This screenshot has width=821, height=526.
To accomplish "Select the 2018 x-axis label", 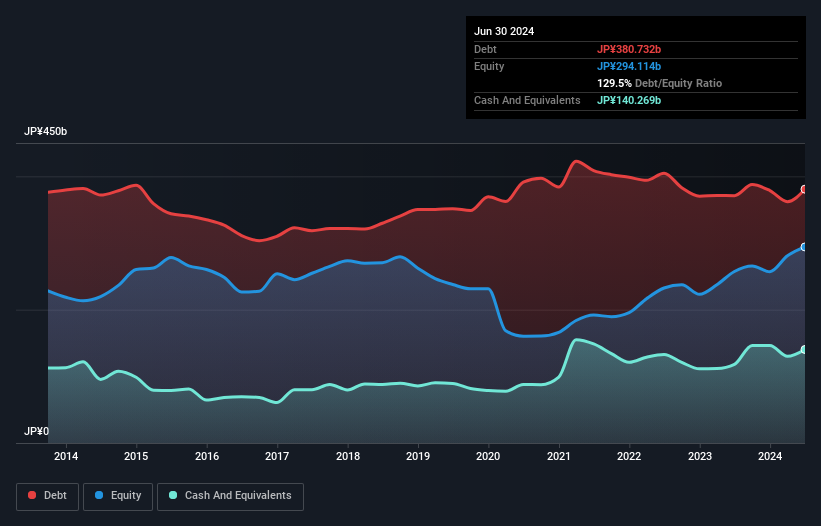I will tap(348, 456).
